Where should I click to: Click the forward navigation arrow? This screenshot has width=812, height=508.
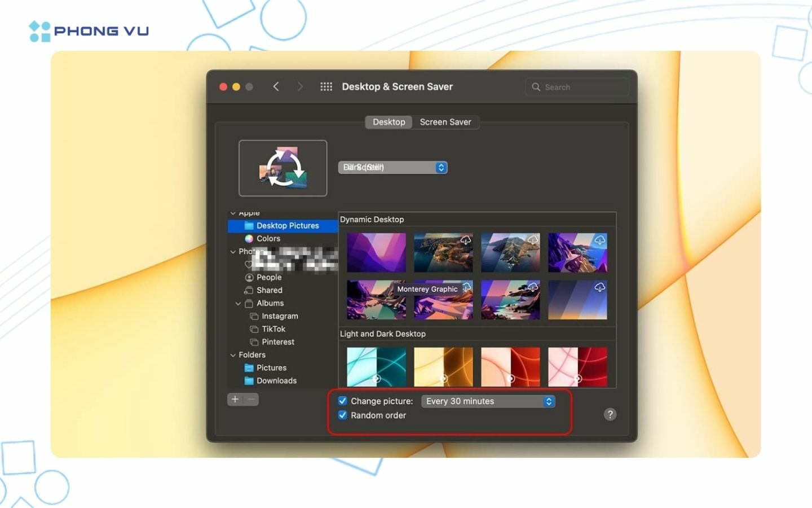[300, 86]
